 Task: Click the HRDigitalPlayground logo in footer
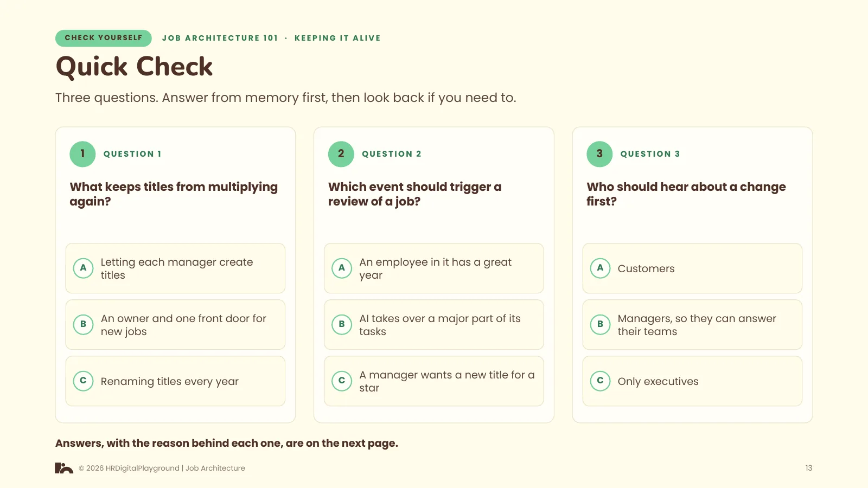(x=64, y=468)
